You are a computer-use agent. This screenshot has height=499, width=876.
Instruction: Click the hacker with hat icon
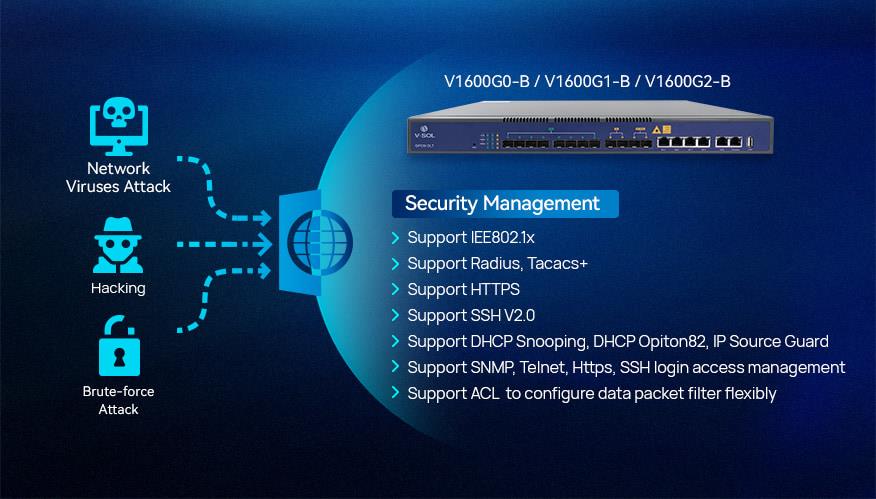(118, 245)
